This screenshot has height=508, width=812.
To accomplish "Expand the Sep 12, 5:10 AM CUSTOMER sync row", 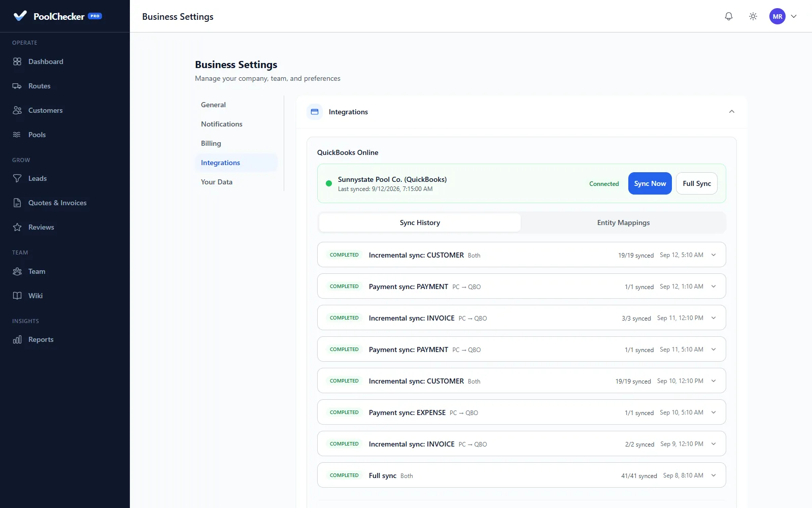I will 521,255.
